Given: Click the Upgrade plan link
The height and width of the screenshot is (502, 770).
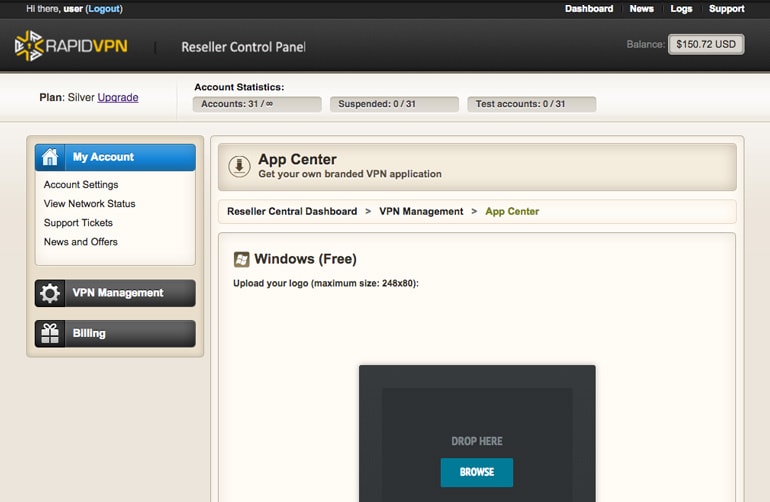Looking at the screenshot, I should (118, 97).
